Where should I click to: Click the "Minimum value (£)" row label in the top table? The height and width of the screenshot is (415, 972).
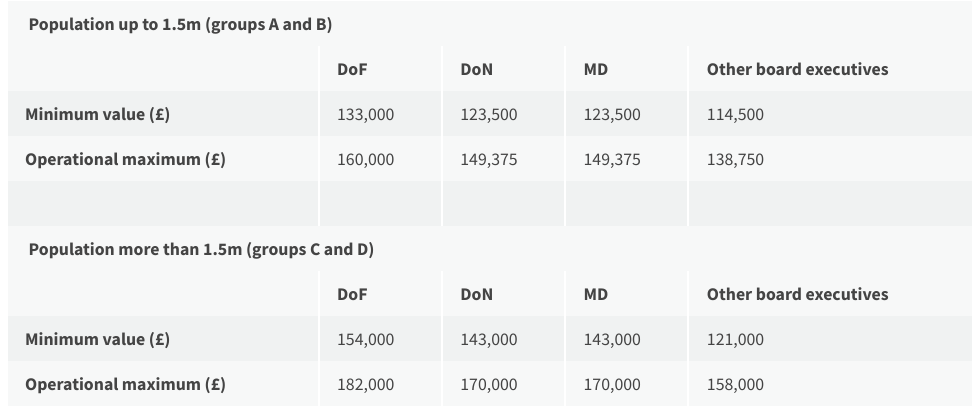point(97,115)
